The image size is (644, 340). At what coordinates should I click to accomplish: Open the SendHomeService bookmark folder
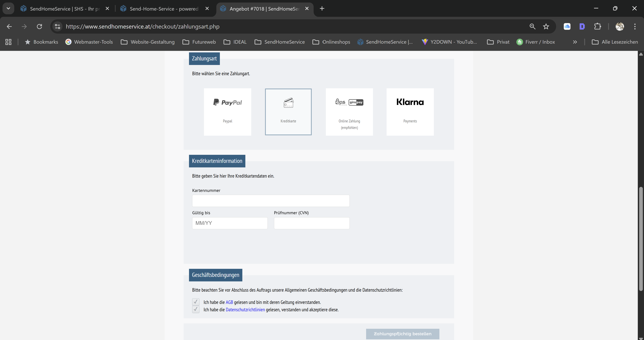280,42
